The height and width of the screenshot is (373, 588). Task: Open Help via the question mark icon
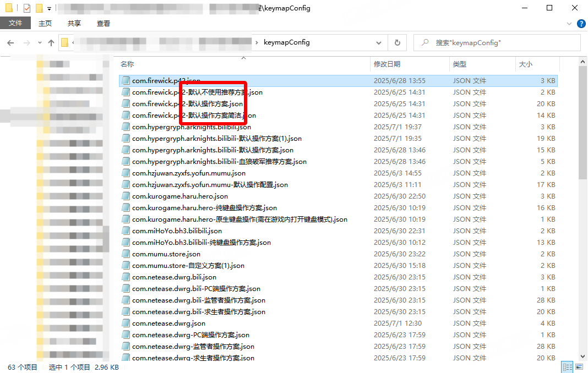[582, 23]
